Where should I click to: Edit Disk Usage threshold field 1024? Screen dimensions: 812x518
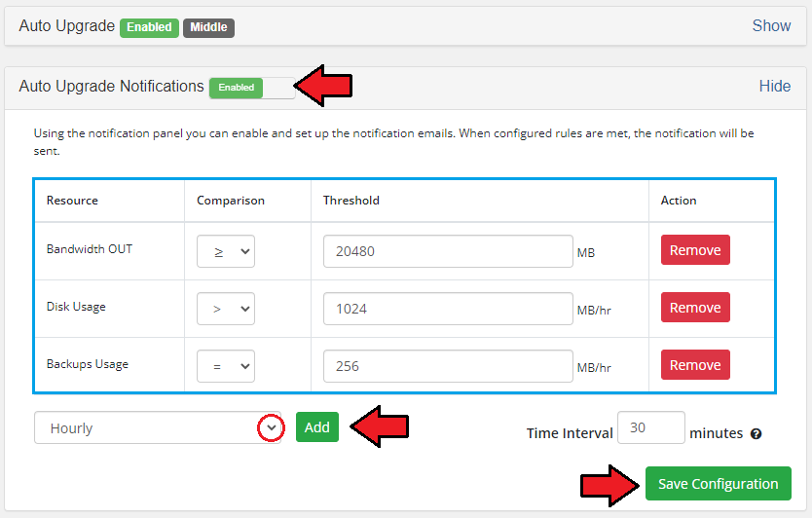pos(448,309)
